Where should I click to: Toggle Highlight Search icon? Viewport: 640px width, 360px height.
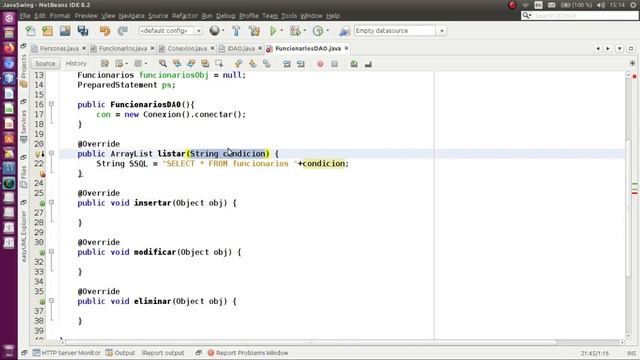pyautogui.click(x=205, y=64)
